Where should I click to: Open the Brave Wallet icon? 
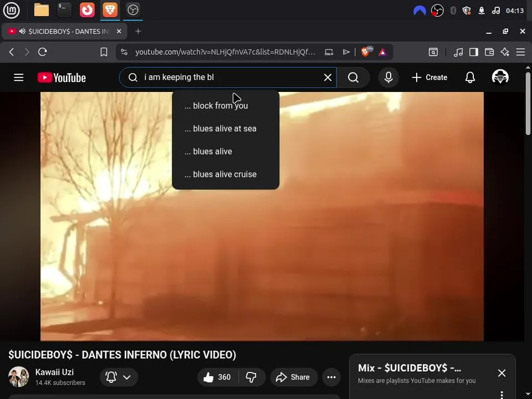point(489,52)
